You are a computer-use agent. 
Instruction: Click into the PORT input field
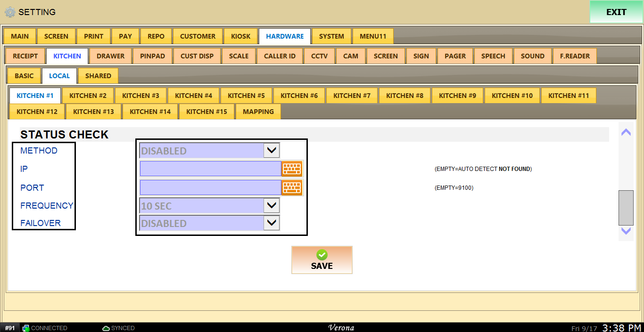[211, 187]
